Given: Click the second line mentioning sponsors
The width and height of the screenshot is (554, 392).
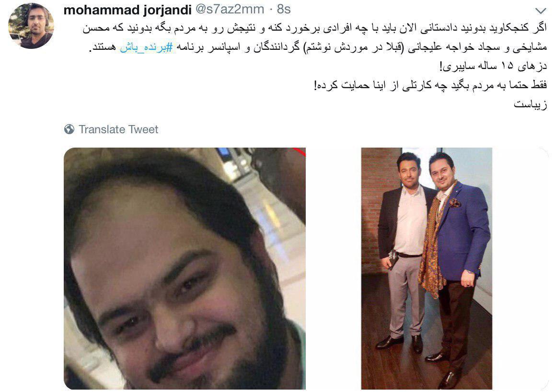Looking at the screenshot, I should [x=318, y=47].
